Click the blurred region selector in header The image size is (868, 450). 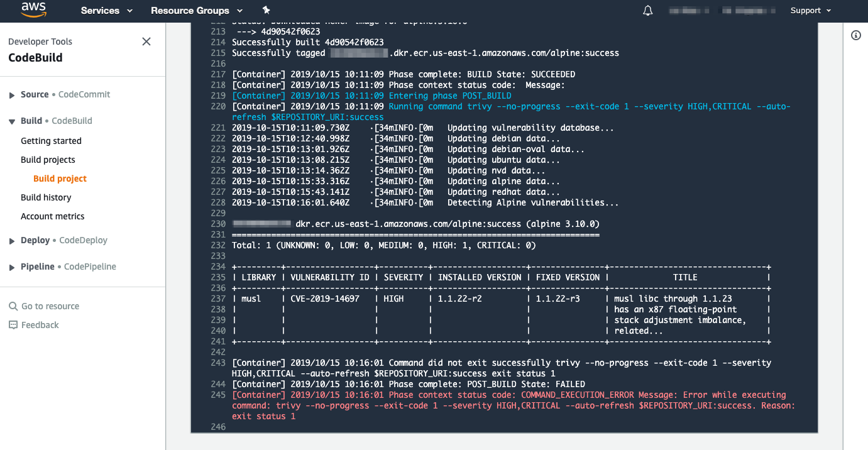(x=749, y=11)
